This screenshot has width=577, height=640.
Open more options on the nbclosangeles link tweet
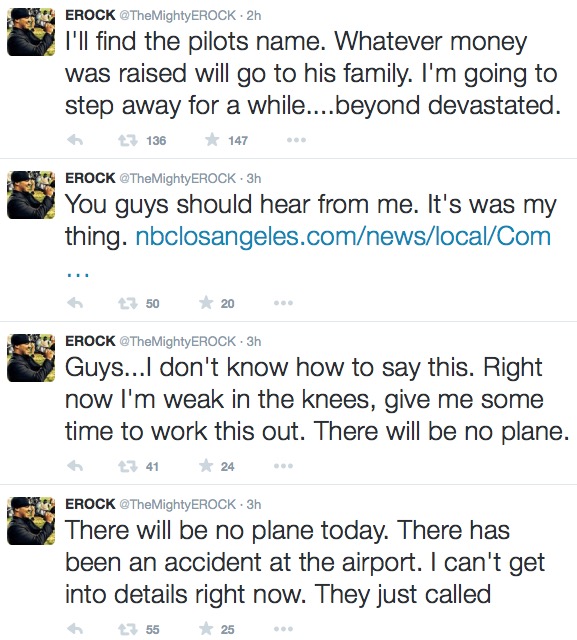(x=283, y=303)
